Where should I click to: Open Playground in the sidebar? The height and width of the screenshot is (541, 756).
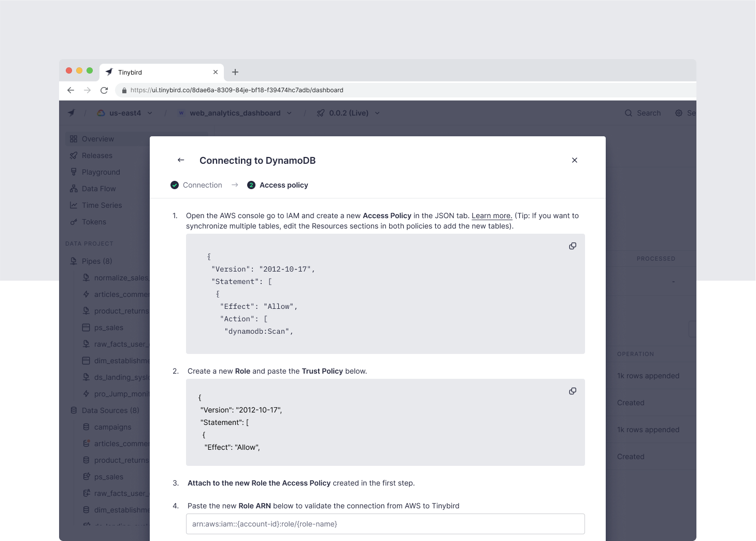101,172
